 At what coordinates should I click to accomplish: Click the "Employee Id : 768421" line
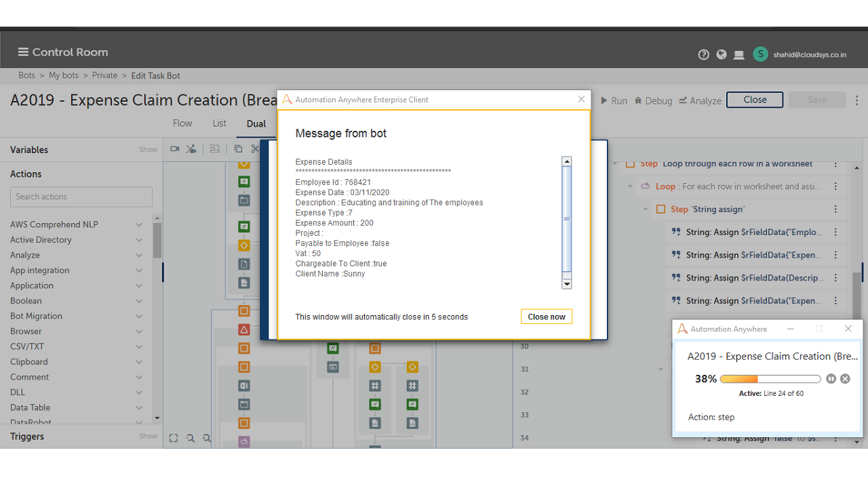(x=333, y=182)
